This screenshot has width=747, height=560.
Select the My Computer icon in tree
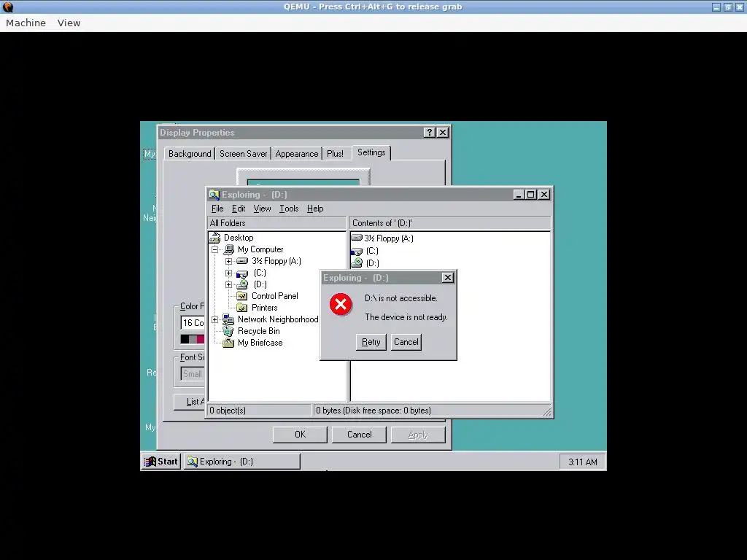pos(229,249)
